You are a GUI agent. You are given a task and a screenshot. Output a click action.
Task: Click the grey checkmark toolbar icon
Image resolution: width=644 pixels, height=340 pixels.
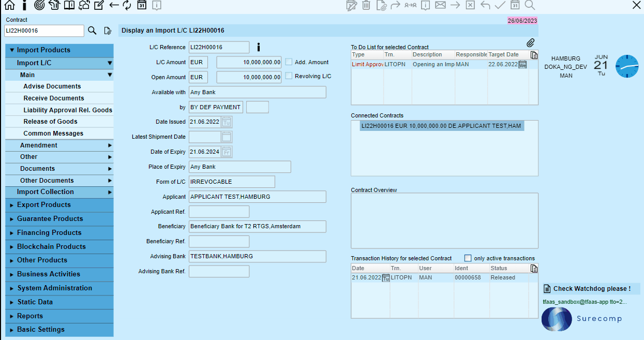coord(500,5)
